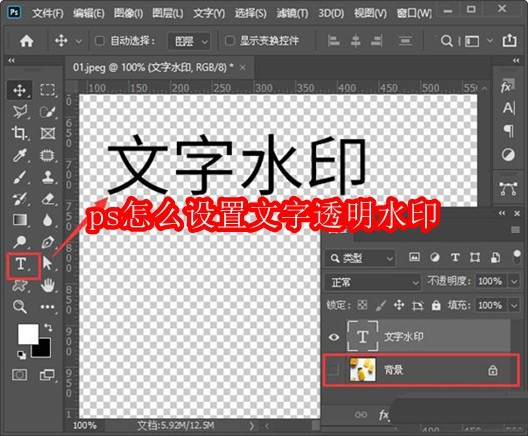
Task: Reset default foreground and background colors
Action: pyautogui.click(x=21, y=355)
